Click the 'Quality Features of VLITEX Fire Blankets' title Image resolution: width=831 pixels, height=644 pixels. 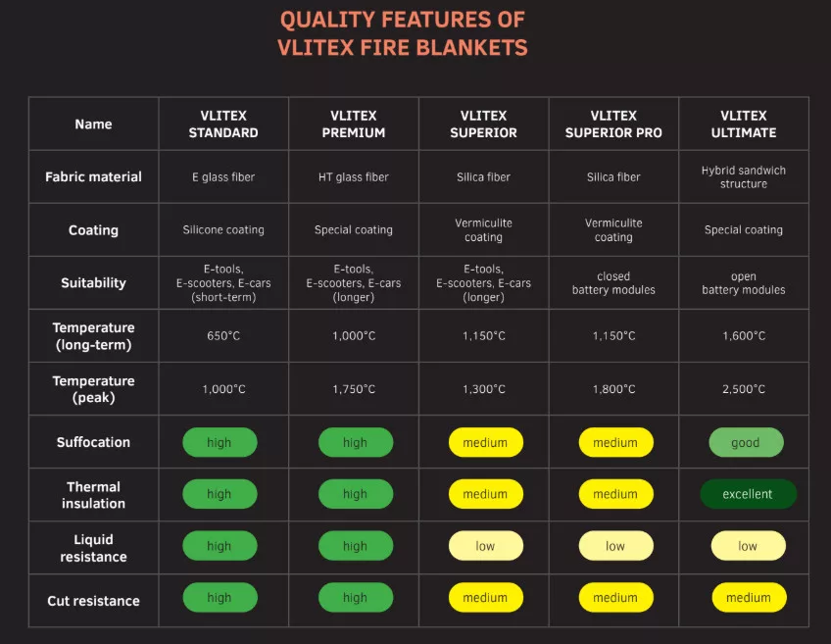pos(403,33)
